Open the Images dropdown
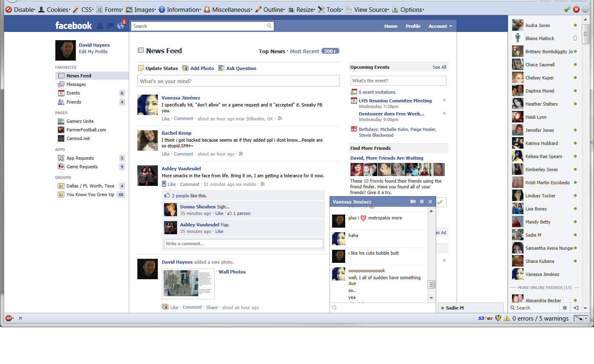Image resolution: width=594 pixels, height=364 pixels. [141, 9]
